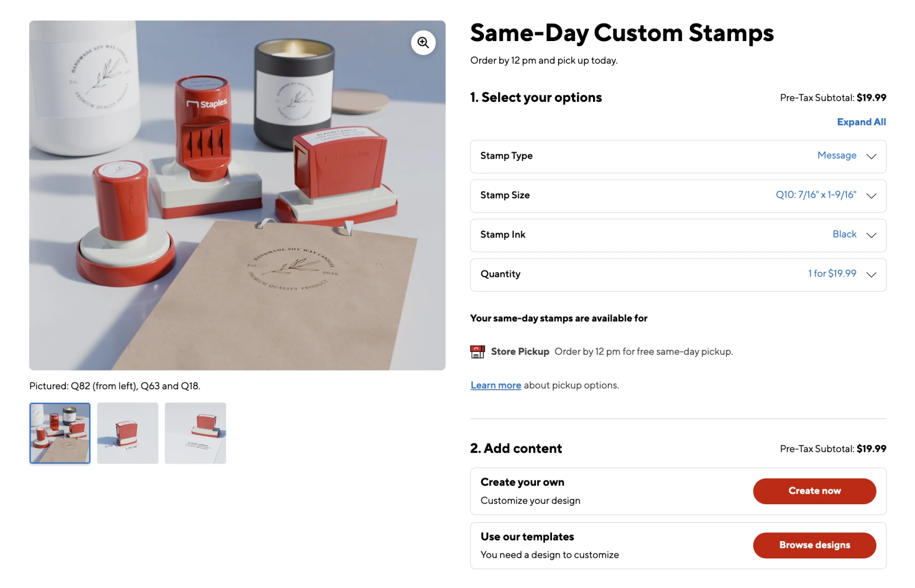Click the 1 for $19.99 quantity value

coord(832,274)
